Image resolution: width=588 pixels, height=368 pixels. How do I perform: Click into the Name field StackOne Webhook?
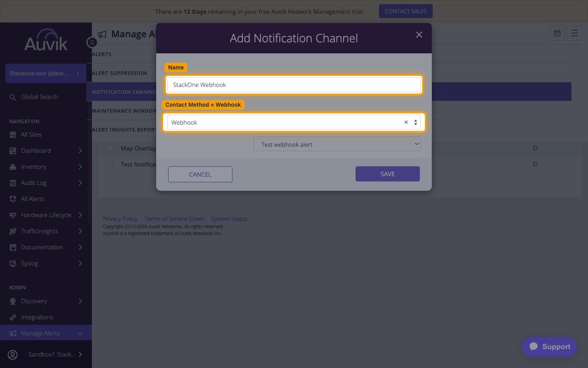[294, 85]
